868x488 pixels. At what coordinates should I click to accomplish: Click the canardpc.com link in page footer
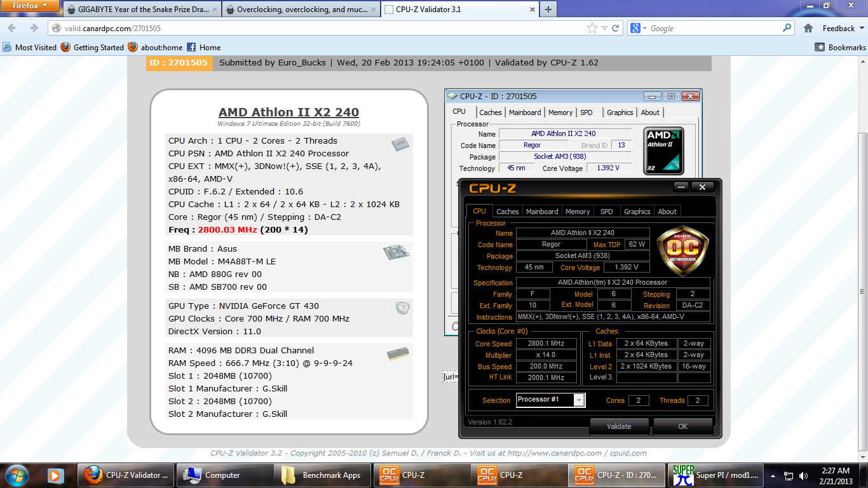(553, 453)
